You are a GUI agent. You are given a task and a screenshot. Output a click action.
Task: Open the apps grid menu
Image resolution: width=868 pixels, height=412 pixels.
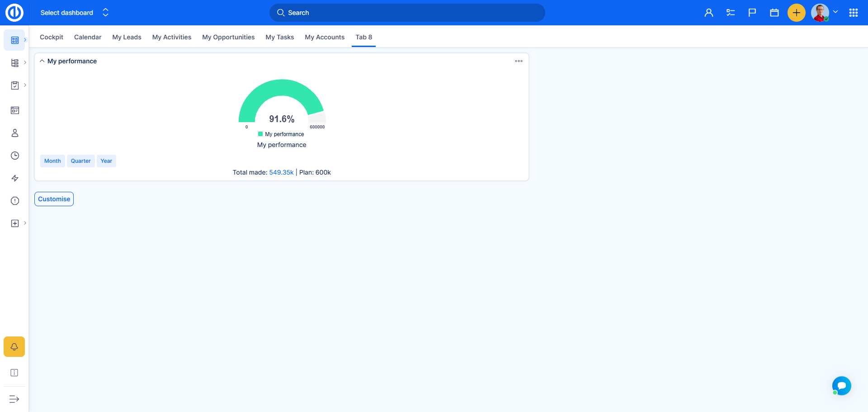click(853, 13)
